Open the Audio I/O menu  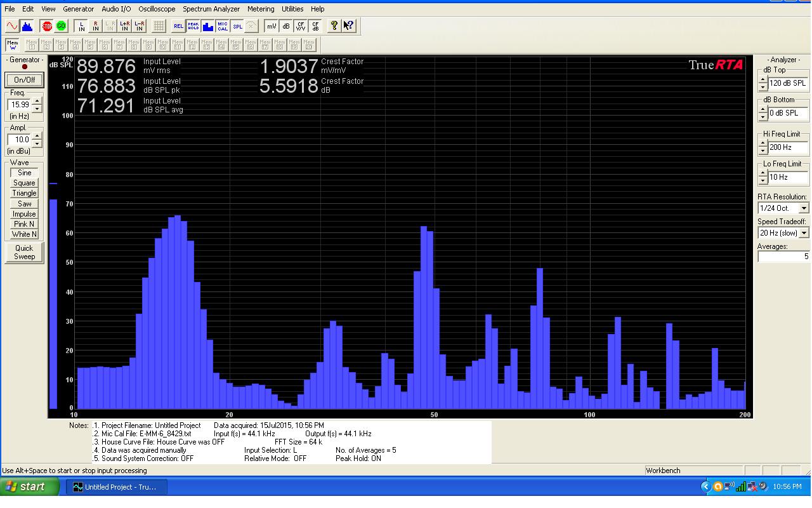pyautogui.click(x=116, y=9)
